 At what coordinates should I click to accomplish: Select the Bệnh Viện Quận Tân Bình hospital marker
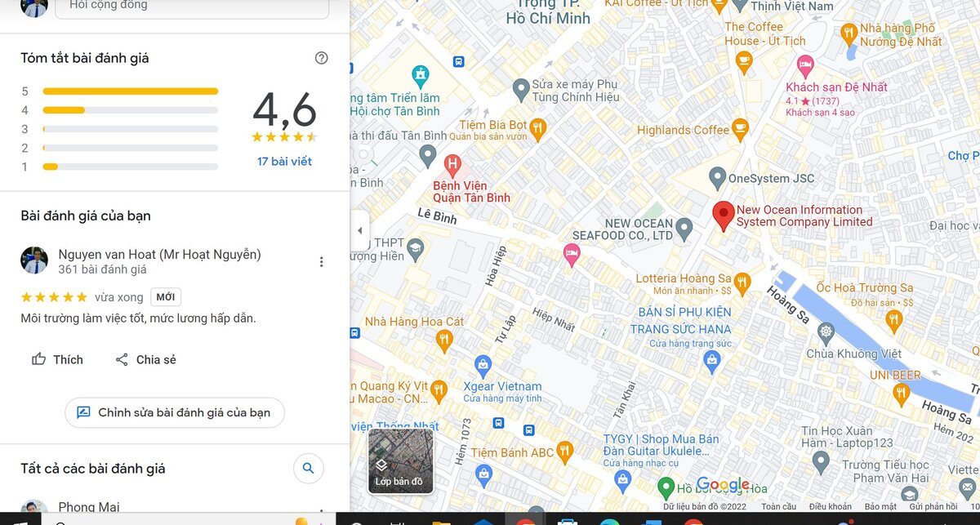pyautogui.click(x=452, y=162)
